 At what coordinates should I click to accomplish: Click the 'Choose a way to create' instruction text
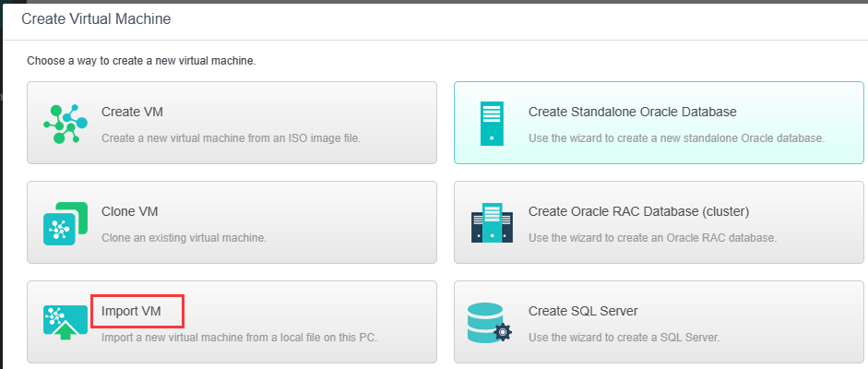pyautogui.click(x=141, y=61)
